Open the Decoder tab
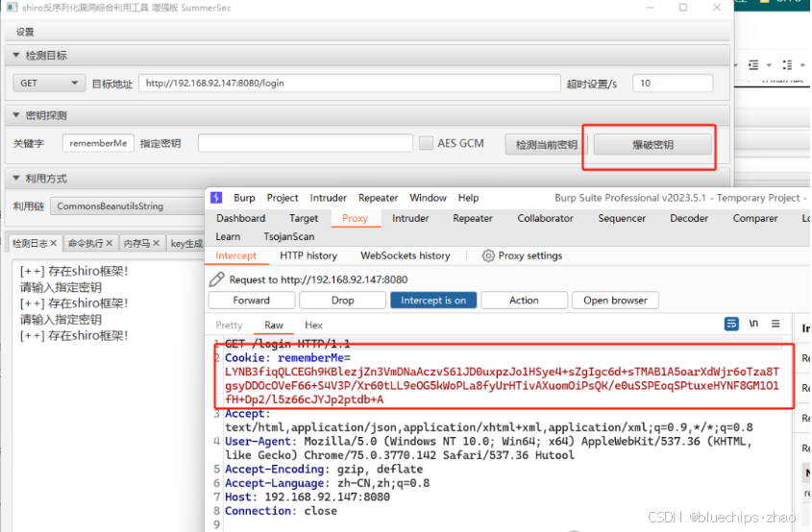The height and width of the screenshot is (532, 812). tap(689, 218)
